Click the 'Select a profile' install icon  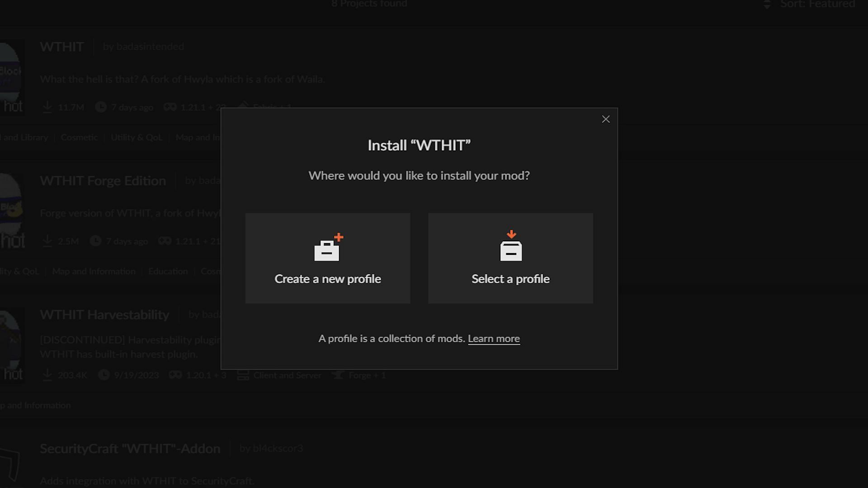pyautogui.click(x=511, y=246)
